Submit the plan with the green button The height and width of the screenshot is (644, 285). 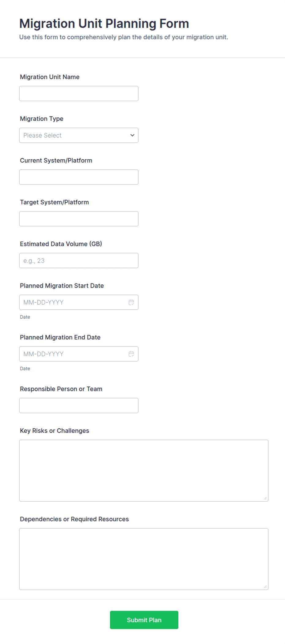[x=144, y=620]
